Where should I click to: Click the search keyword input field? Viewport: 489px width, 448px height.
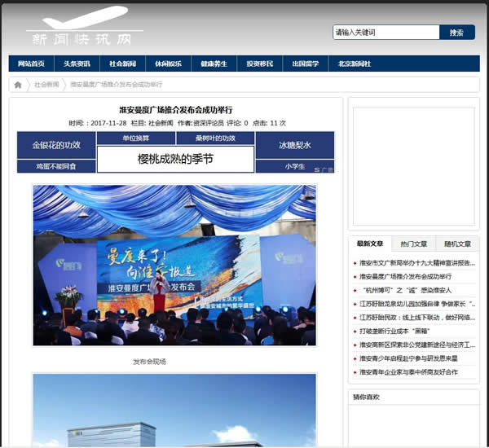click(385, 33)
